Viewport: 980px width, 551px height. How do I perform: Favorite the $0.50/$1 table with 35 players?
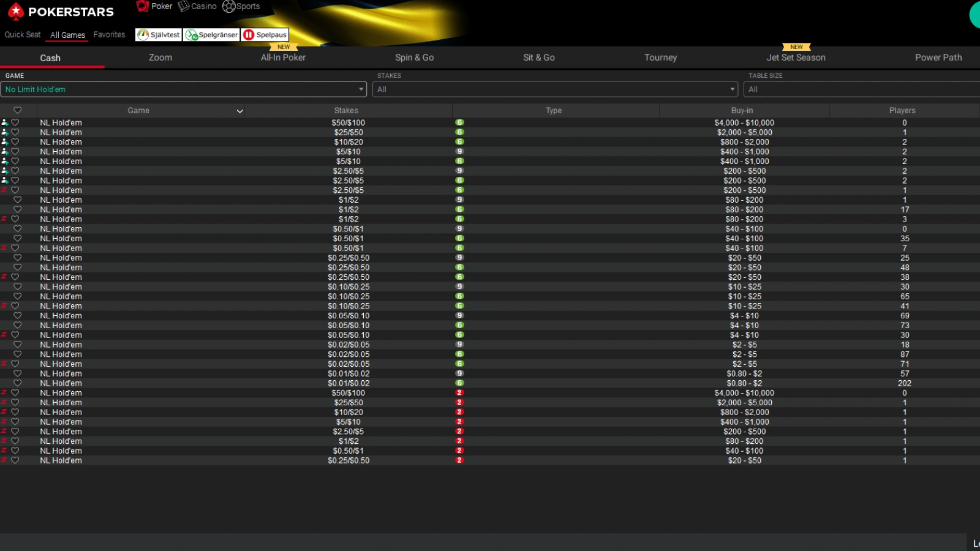(x=18, y=239)
